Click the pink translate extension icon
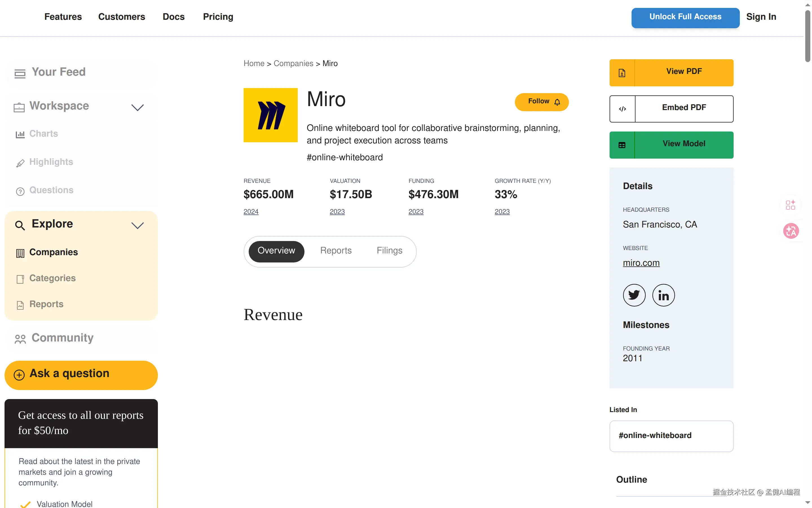This screenshot has width=812, height=508. tap(791, 231)
